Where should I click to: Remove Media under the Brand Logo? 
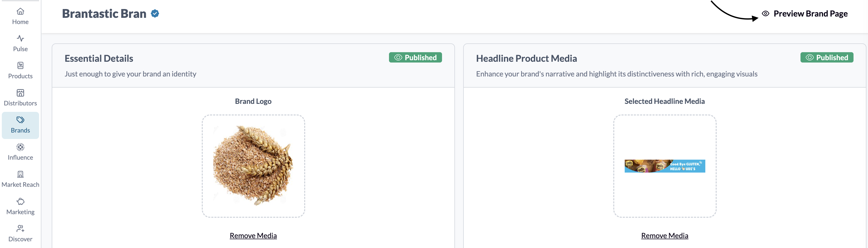point(253,236)
